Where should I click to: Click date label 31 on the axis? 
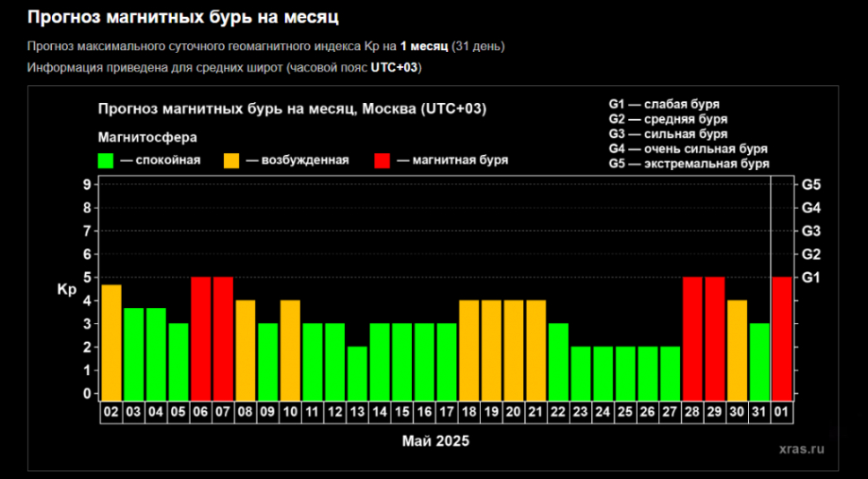(760, 413)
